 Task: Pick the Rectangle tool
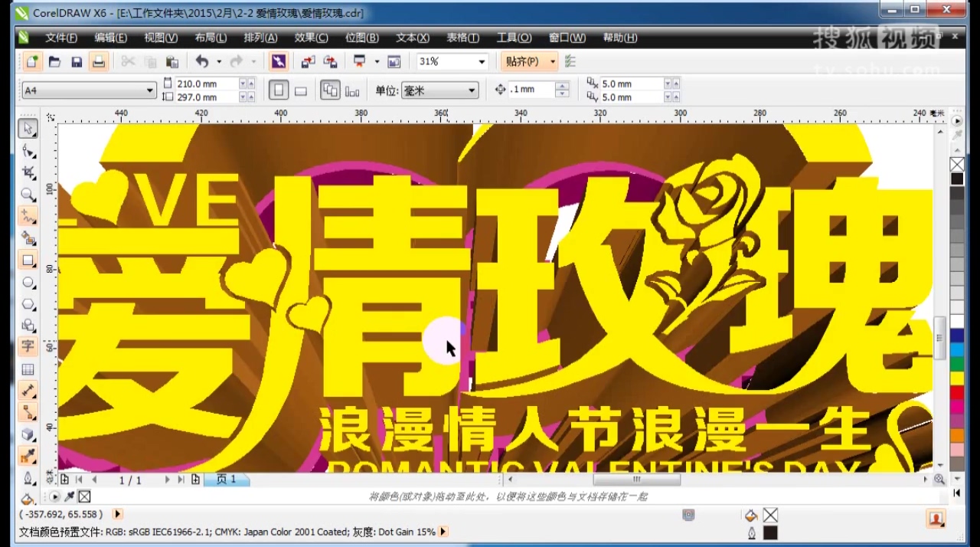(x=28, y=260)
